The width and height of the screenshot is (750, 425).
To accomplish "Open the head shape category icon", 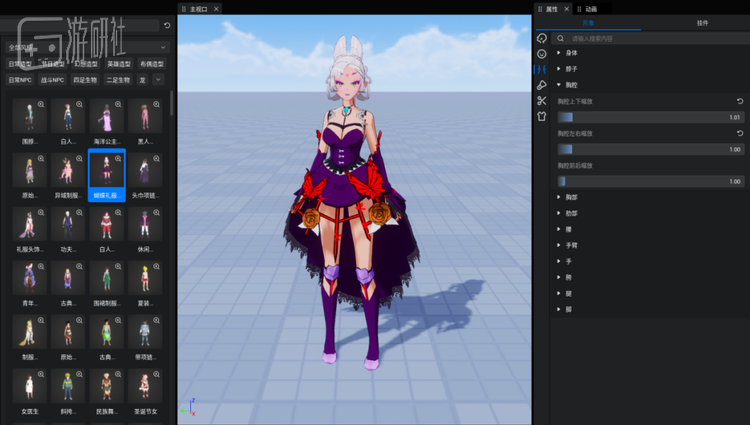I will (541, 38).
